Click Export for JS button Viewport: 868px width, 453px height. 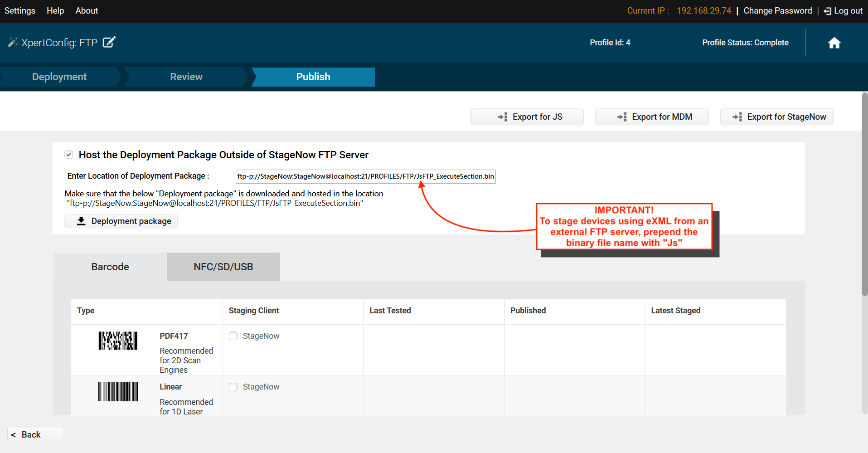tap(527, 117)
